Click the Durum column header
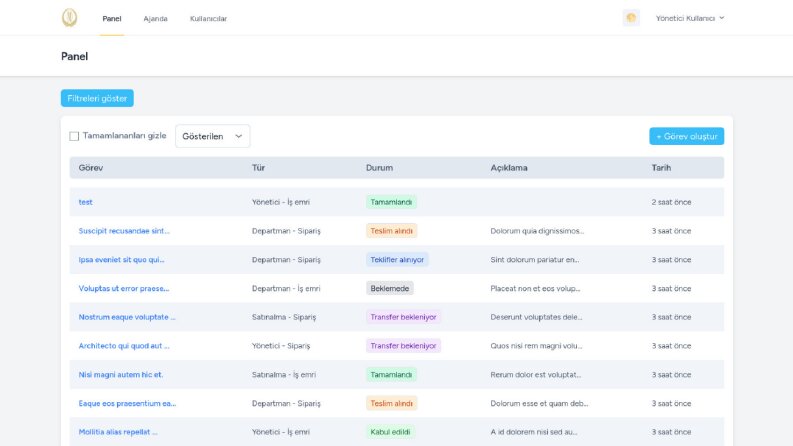Screen dimensions: 793x446 tap(379, 168)
